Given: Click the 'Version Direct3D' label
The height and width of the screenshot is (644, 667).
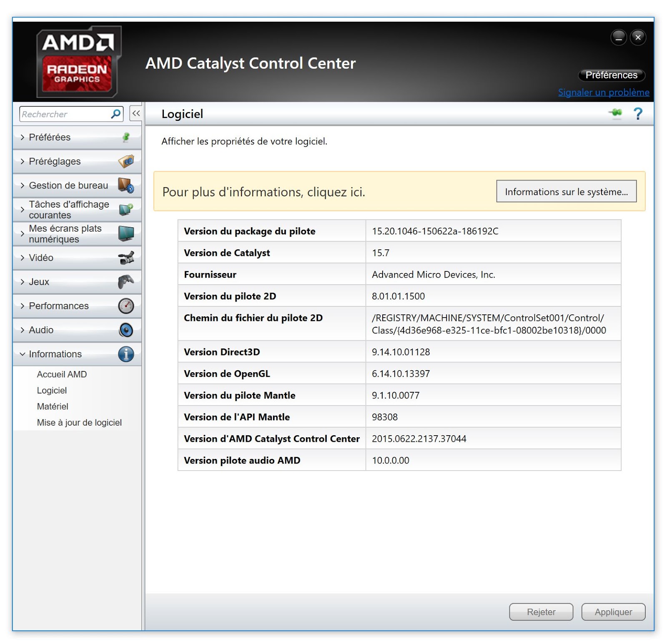Looking at the screenshot, I should pos(222,352).
